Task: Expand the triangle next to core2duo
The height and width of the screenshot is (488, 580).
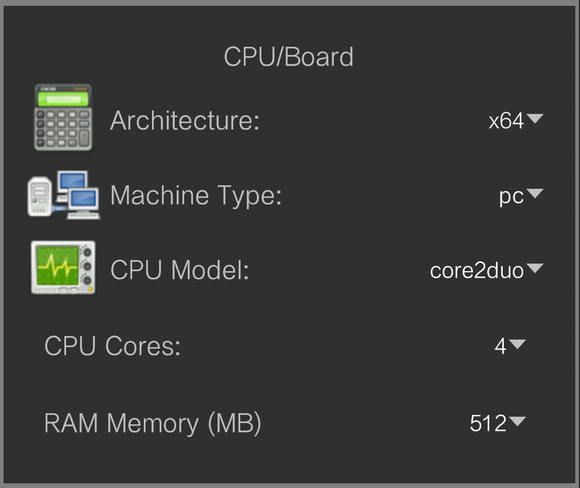Action: point(535,268)
